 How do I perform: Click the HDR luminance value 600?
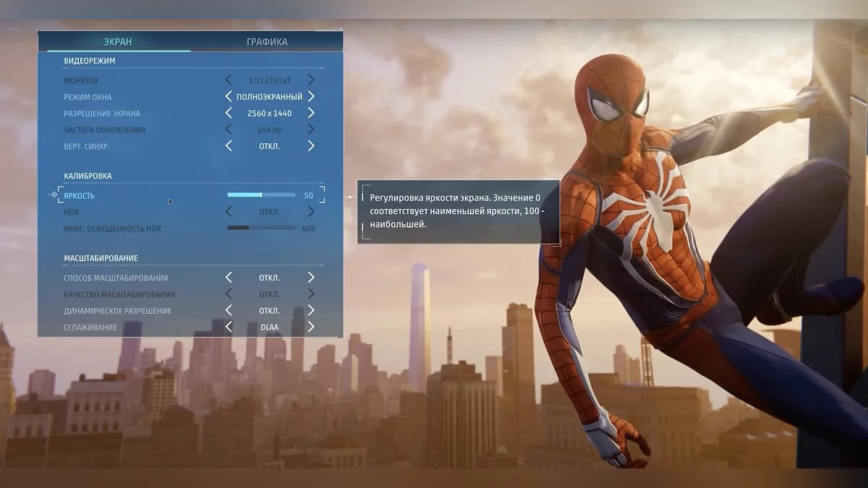[309, 228]
